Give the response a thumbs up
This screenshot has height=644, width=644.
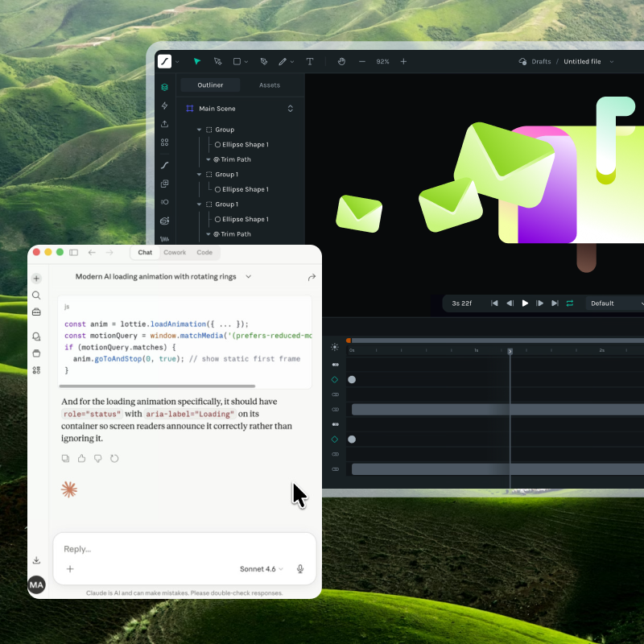coord(82,458)
